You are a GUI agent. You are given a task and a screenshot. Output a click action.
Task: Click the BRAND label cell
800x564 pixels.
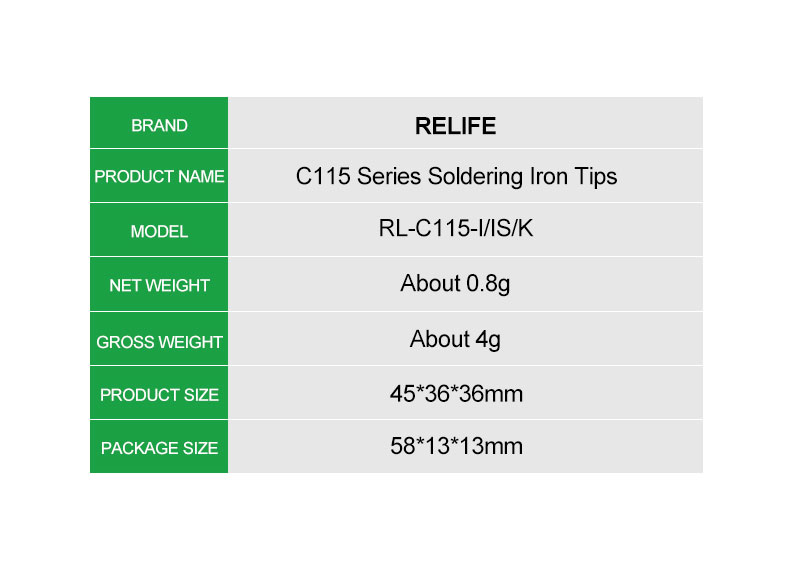(x=159, y=122)
